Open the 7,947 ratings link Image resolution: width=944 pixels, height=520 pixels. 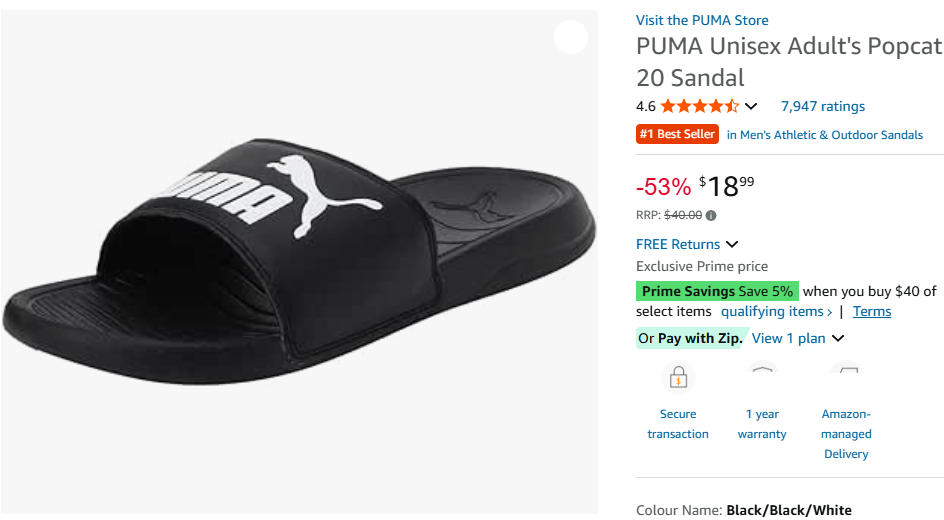point(822,106)
